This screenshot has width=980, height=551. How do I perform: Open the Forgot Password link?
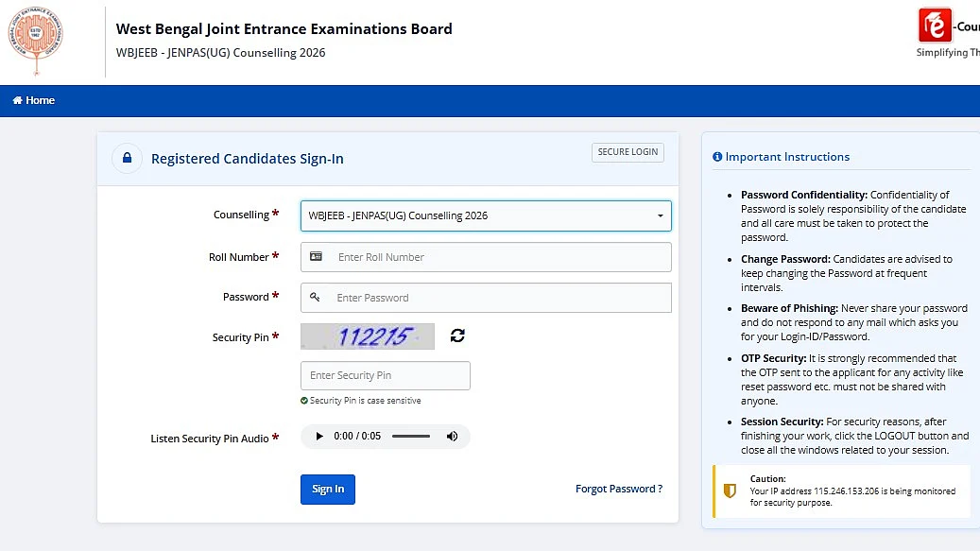click(619, 489)
